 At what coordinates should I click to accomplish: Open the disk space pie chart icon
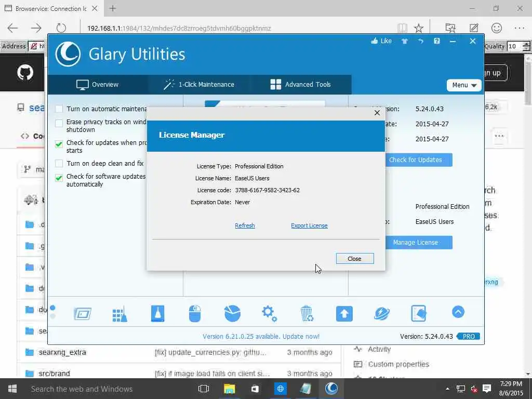pyautogui.click(x=232, y=313)
